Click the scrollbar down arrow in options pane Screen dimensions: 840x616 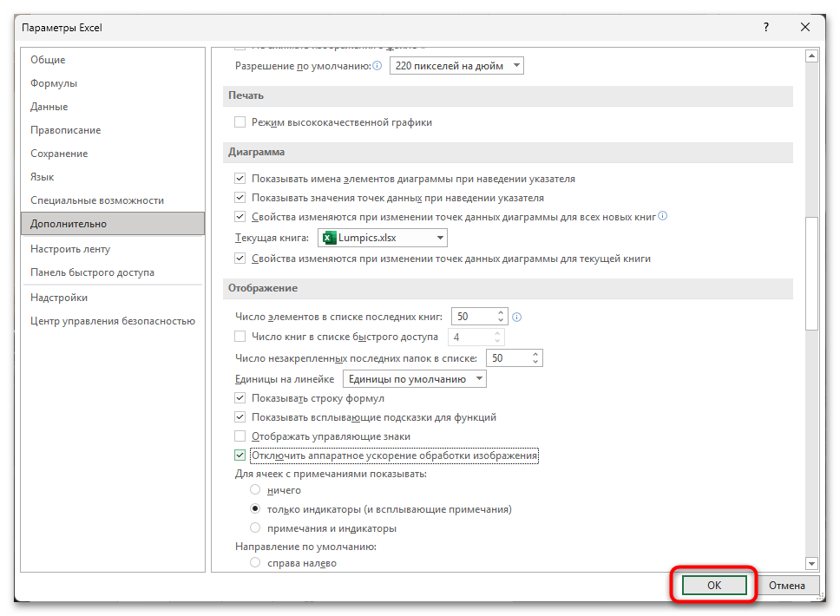(x=812, y=563)
